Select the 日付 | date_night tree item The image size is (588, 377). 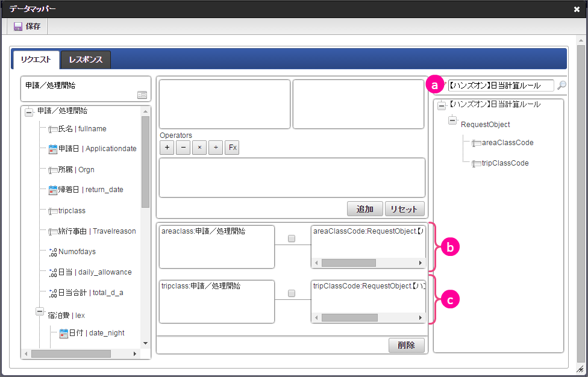97,333
